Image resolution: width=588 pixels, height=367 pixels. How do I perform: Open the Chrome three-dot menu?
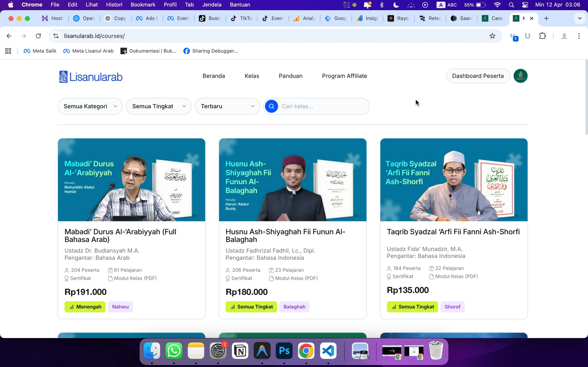(579, 36)
